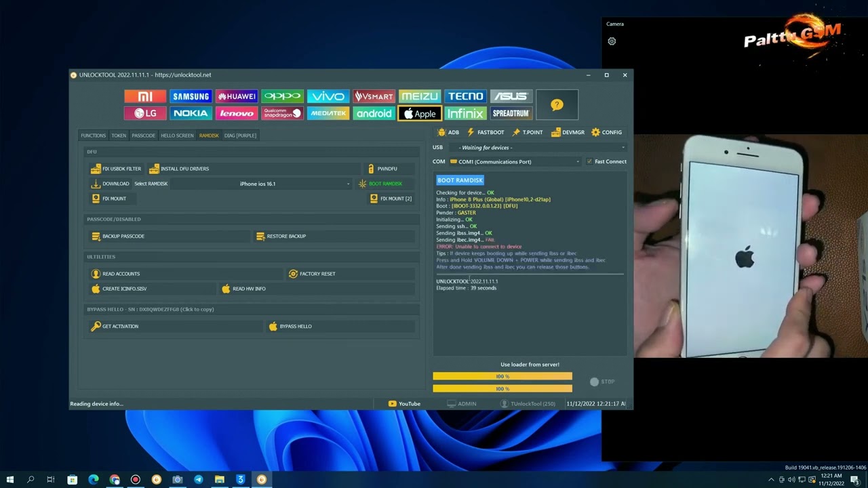Select the Tecno brand tile
The height and width of the screenshot is (488, 868).
tap(465, 96)
